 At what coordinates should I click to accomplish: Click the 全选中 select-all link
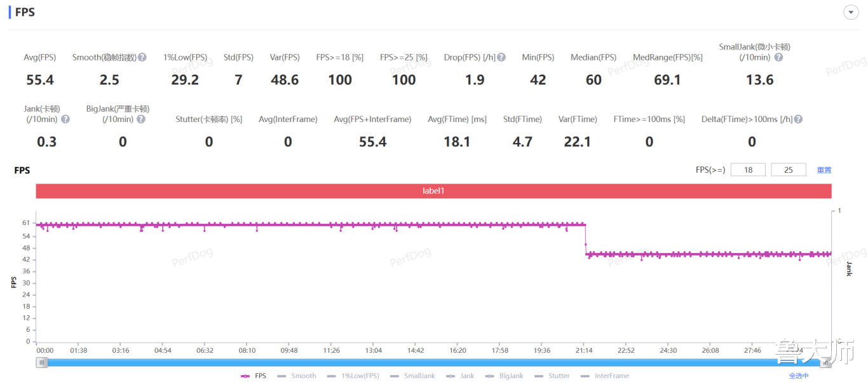tap(799, 376)
